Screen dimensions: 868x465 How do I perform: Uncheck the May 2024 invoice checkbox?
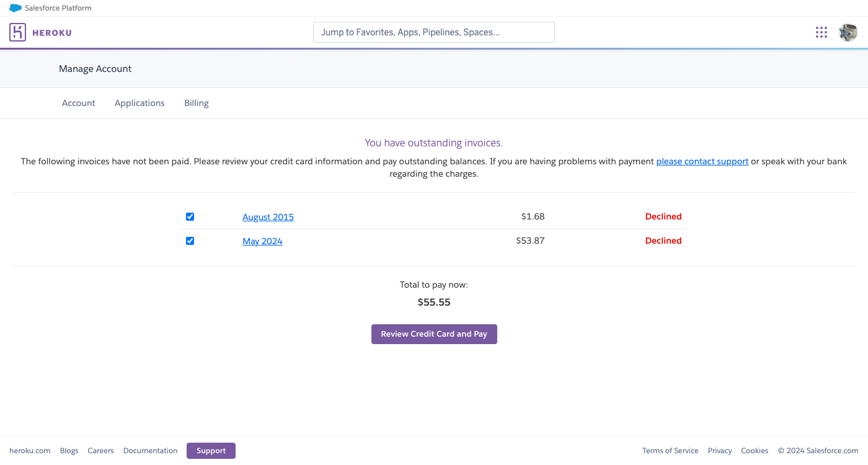[x=190, y=241]
